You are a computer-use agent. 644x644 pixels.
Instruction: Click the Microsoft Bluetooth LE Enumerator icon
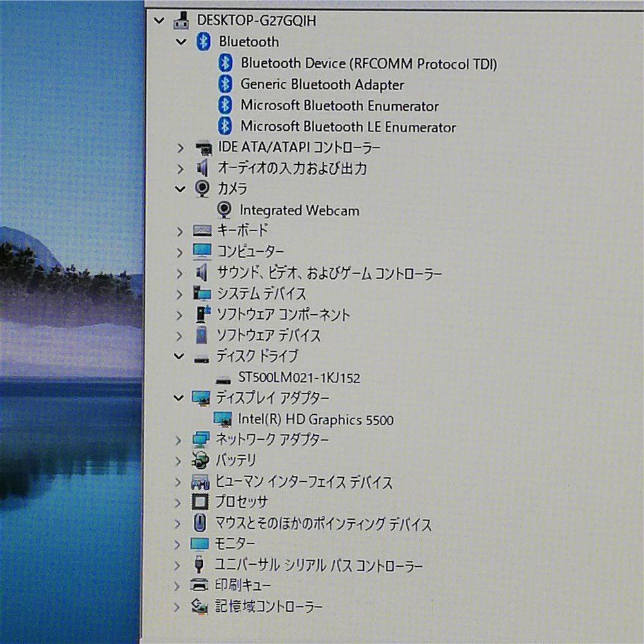click(x=225, y=126)
